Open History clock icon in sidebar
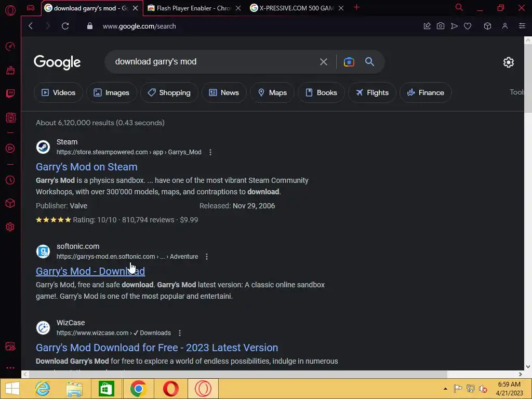This screenshot has width=532, height=399. pyautogui.click(x=10, y=180)
